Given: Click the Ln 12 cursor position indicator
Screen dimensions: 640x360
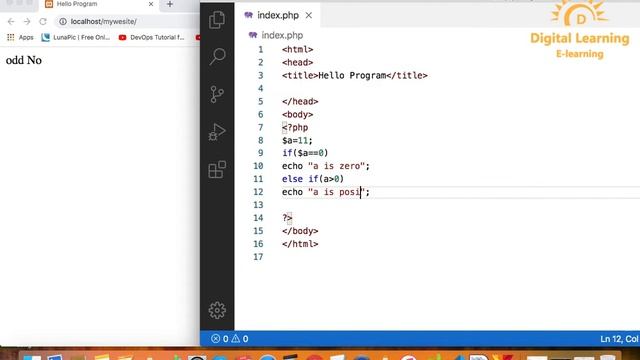Looking at the screenshot, I should pos(619,339).
